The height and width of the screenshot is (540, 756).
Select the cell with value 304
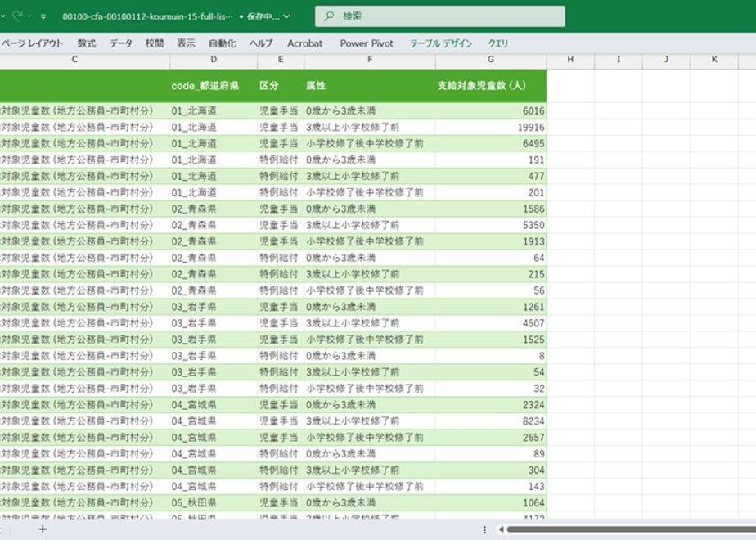coord(491,470)
